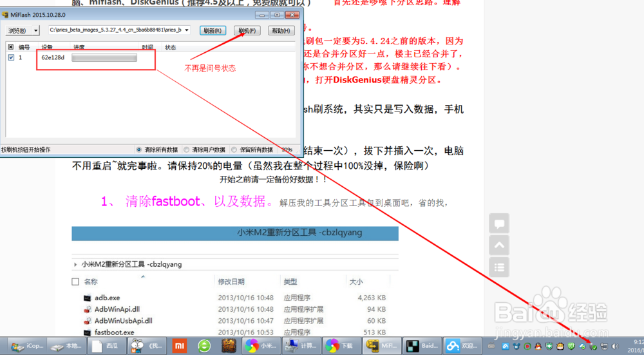
Task: Open the game character taskbar icon
Action: click(x=229, y=346)
